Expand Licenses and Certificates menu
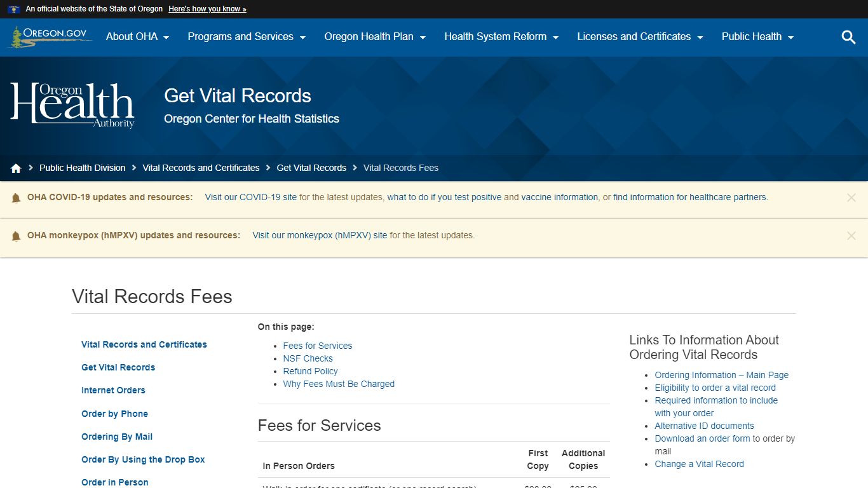 pyautogui.click(x=640, y=37)
